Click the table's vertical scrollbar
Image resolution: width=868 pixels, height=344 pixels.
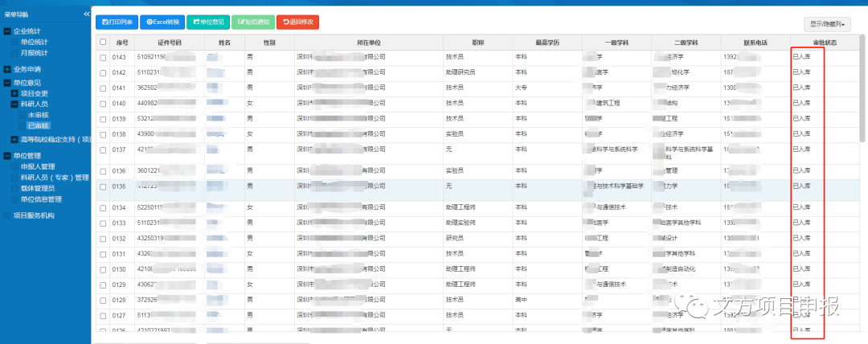[x=862, y=88]
